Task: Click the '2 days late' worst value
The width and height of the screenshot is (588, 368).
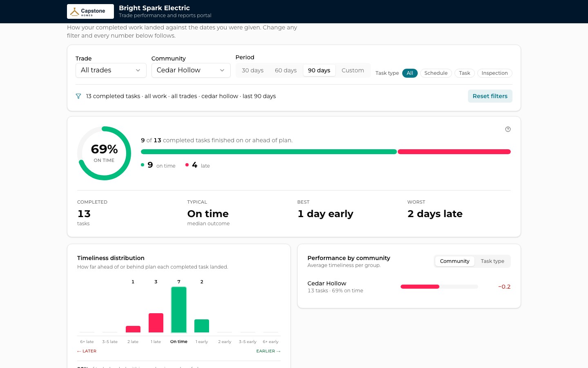Action: (x=435, y=214)
